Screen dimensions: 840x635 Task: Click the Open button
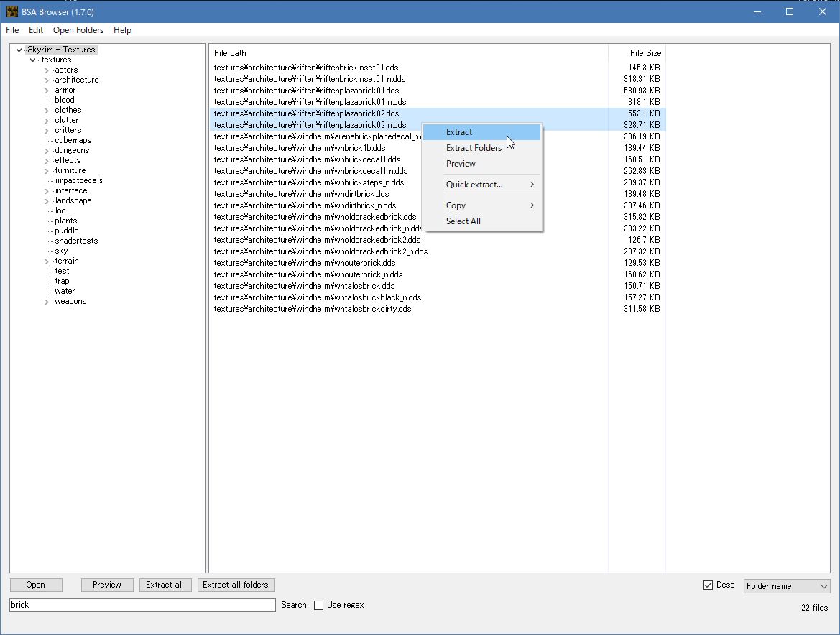tap(36, 585)
